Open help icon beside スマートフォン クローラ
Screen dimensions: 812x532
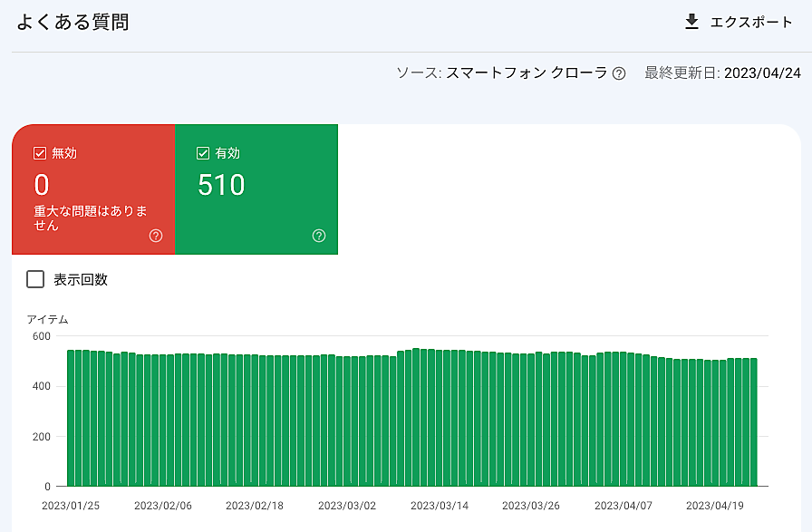click(619, 73)
